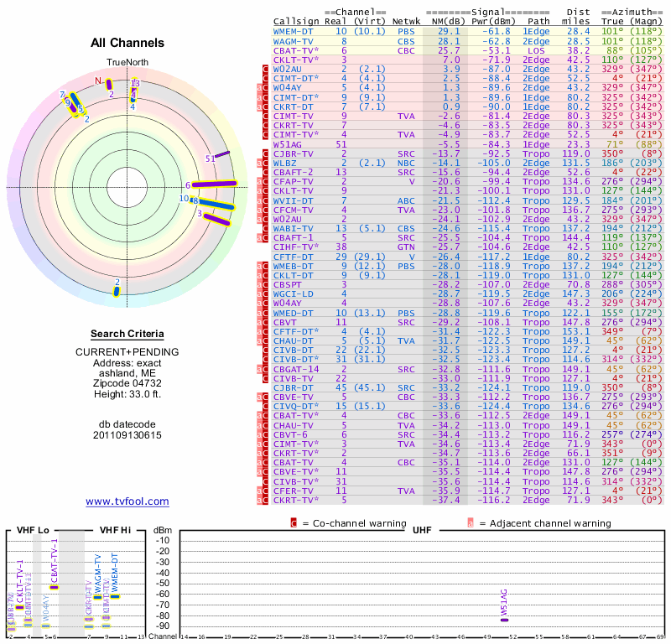Click the Callsign column header
The width and height of the screenshot is (671, 644).
(x=296, y=21)
